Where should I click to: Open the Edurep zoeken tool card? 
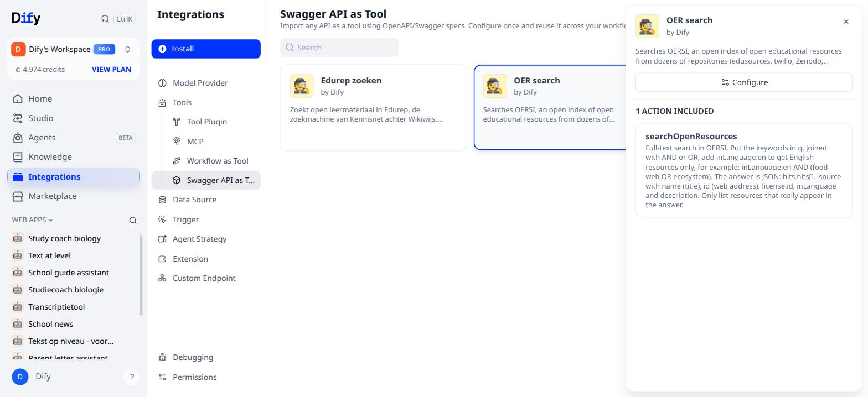click(374, 107)
